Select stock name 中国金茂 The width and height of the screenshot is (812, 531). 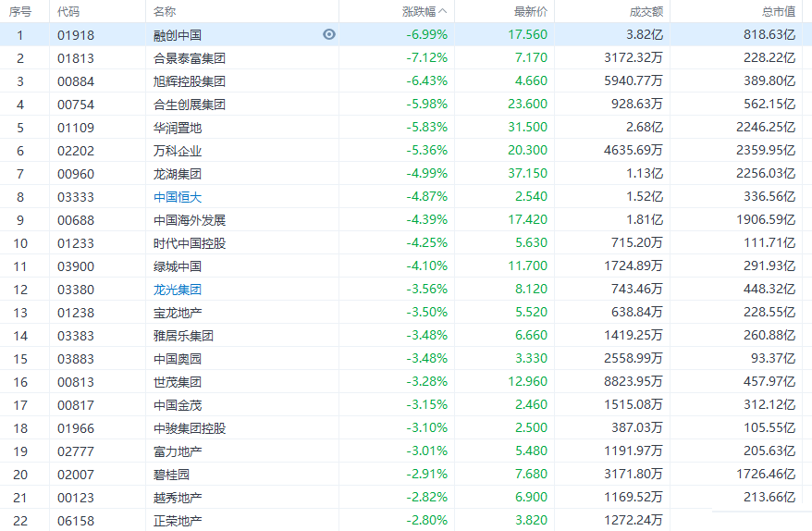click(178, 405)
